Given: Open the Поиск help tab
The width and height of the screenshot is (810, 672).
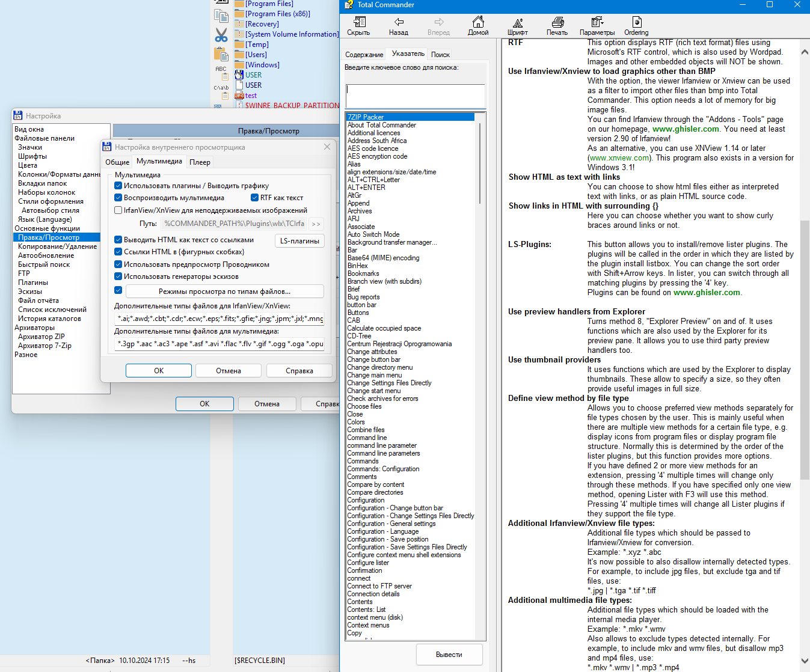Looking at the screenshot, I should 440,55.
